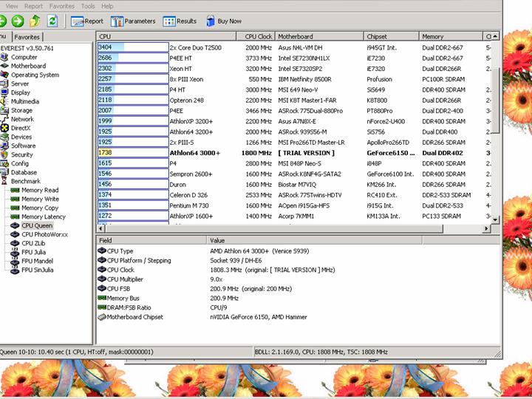
Task: Switch to the Favorites tab
Action: point(27,37)
